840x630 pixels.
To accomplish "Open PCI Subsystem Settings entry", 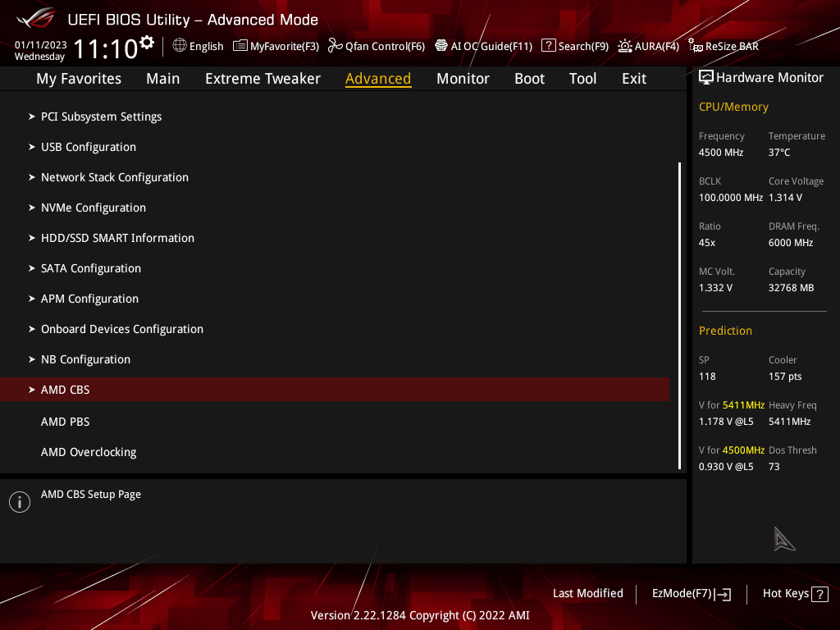I will click(101, 116).
